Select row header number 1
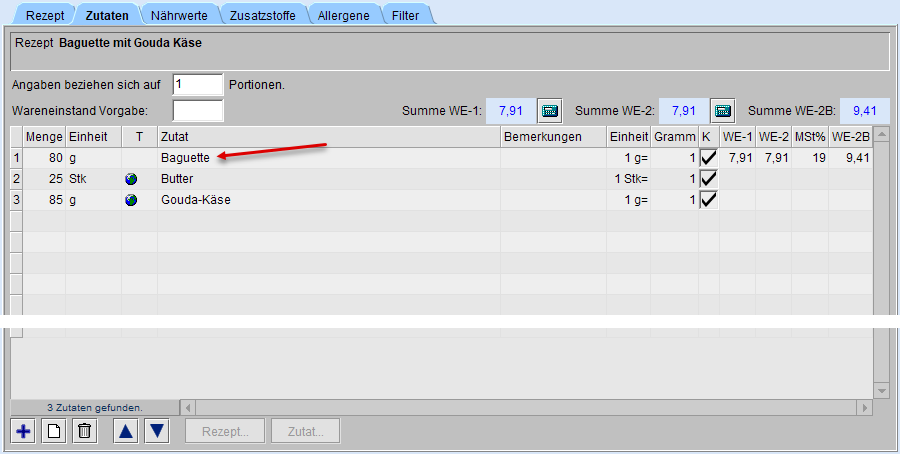 pos(17,158)
